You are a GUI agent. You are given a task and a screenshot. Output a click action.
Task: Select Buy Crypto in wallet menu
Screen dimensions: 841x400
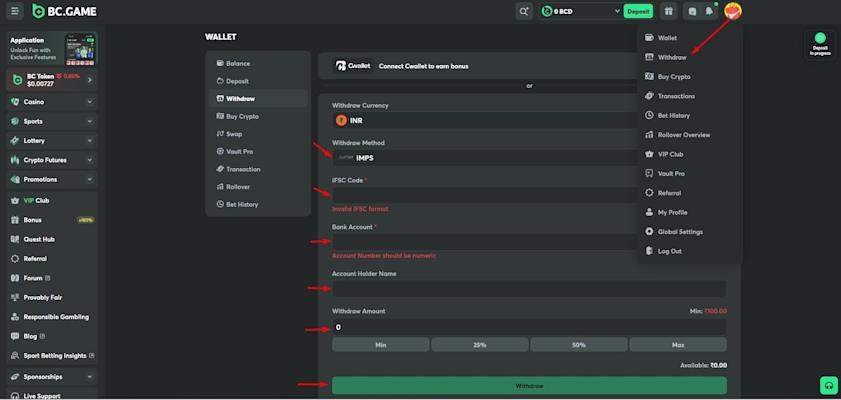[258, 116]
